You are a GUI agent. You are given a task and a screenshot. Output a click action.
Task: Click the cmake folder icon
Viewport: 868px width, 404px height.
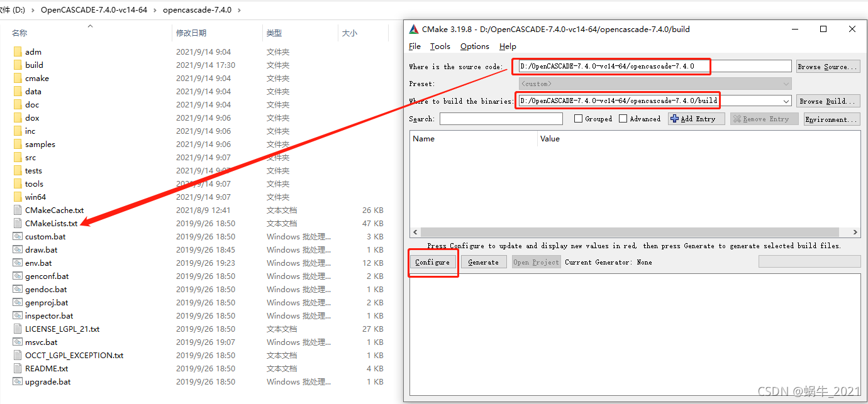(x=18, y=78)
